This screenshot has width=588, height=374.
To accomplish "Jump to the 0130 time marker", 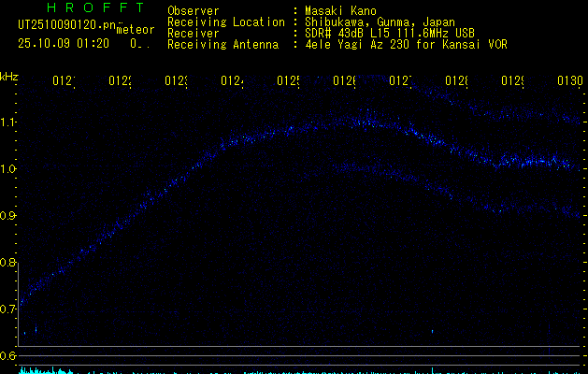I will pos(567,82).
